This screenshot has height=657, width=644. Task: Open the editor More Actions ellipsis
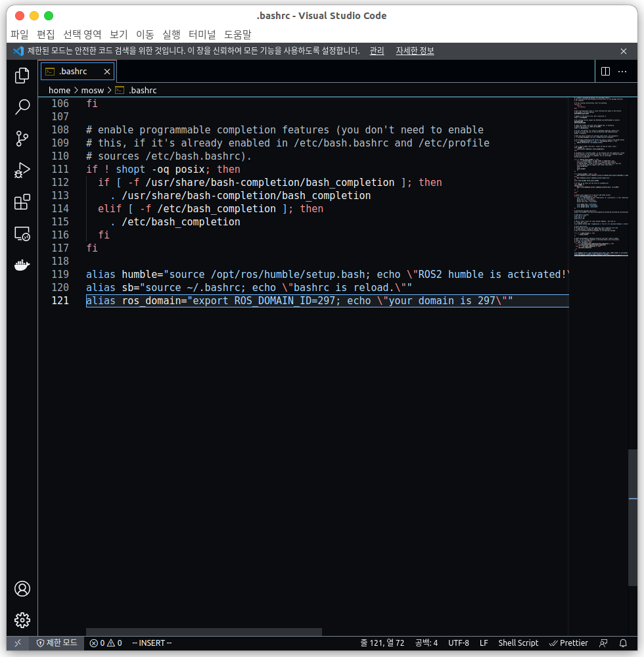coord(622,71)
